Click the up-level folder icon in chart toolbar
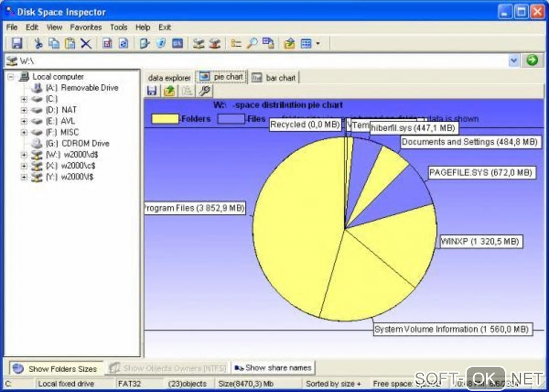The height and width of the screenshot is (392, 549). click(169, 91)
